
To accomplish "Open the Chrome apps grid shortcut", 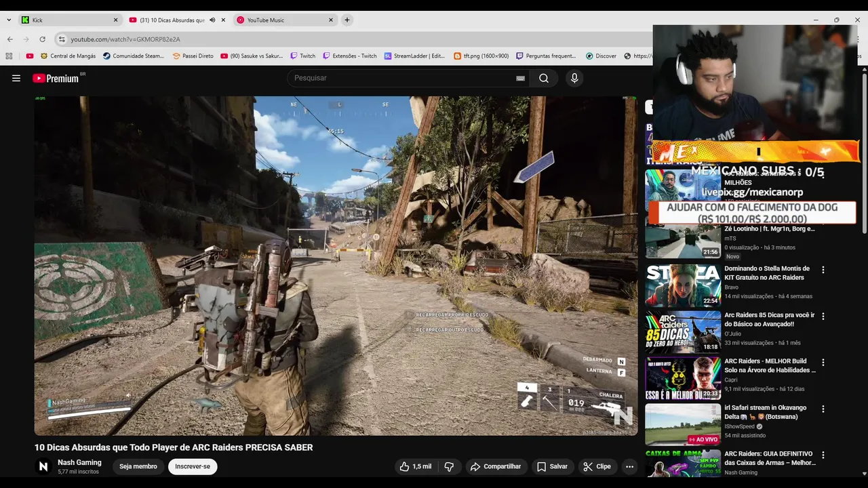I will [9, 56].
